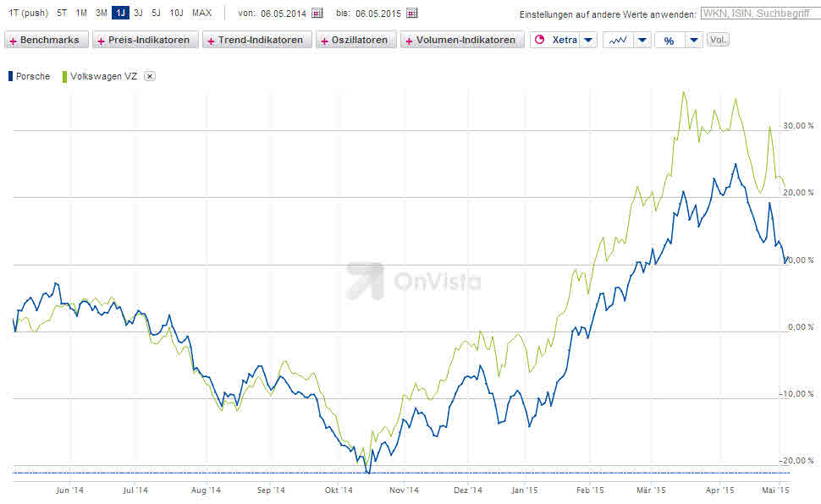Open the calendar icon next to the 'von' date
Screen dimensions: 821x504
tap(317, 14)
